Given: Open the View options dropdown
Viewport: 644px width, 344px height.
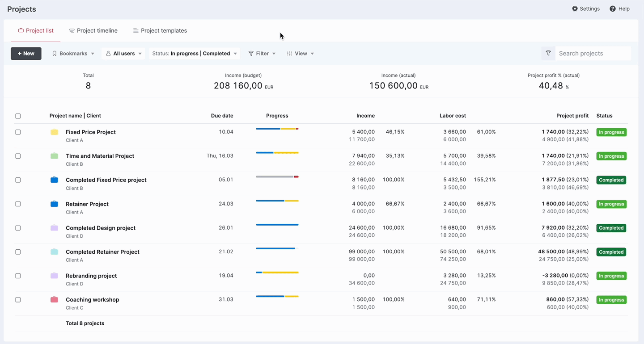Looking at the screenshot, I should (301, 54).
